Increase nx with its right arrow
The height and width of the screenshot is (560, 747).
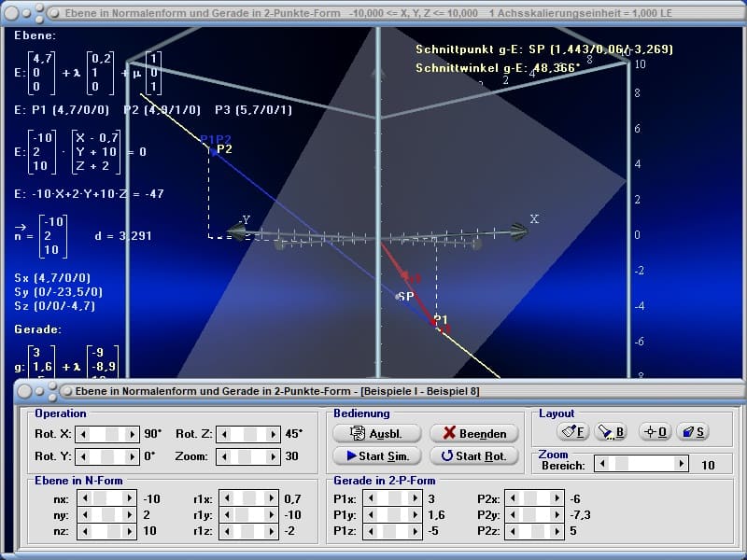pyautogui.click(x=129, y=498)
